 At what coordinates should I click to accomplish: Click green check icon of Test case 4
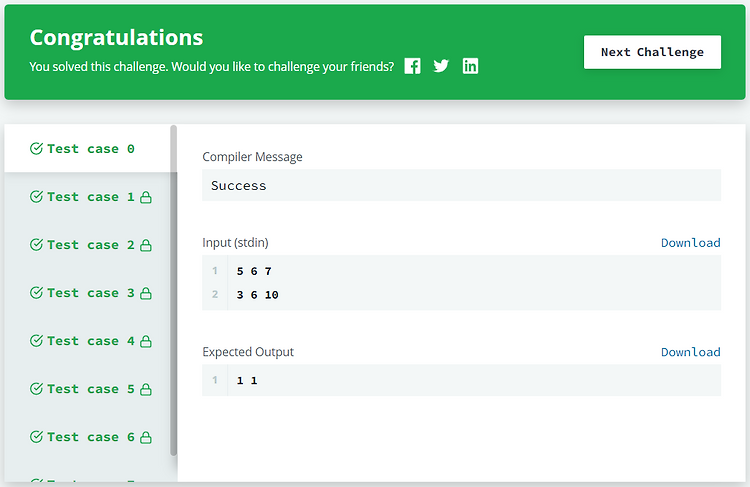pos(36,340)
